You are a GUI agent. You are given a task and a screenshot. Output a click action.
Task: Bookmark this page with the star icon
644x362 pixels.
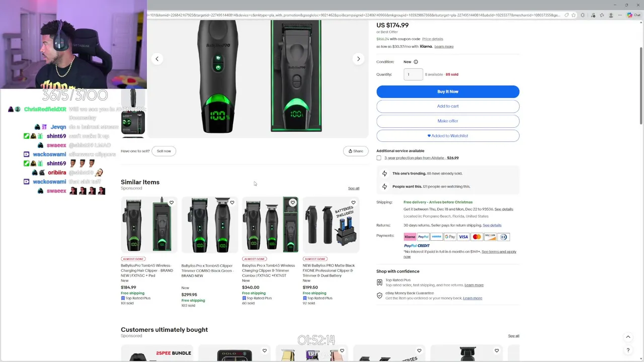click(x=574, y=15)
